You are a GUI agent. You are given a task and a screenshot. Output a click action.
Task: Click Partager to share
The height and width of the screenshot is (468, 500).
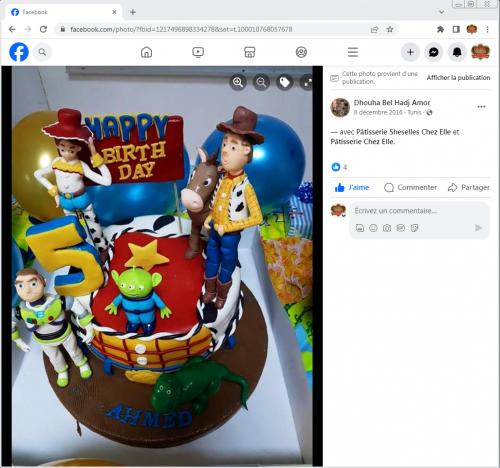[x=469, y=187]
